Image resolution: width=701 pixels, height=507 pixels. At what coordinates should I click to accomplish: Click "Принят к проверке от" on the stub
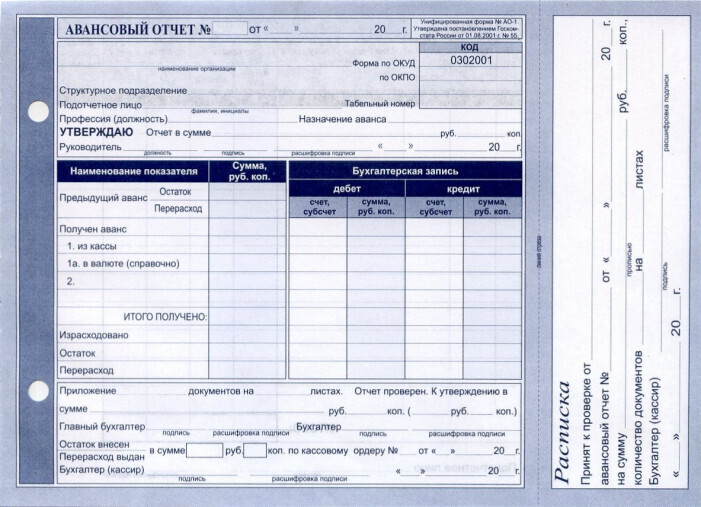coord(586,424)
